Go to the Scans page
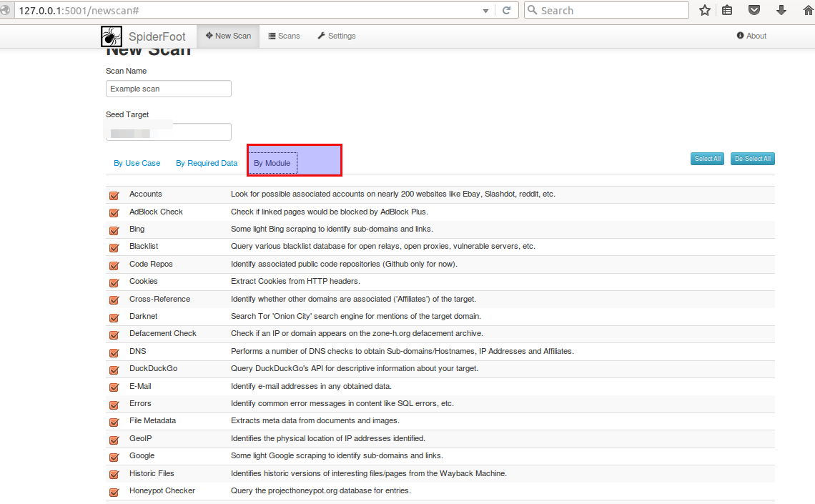815x504 pixels. coord(284,36)
